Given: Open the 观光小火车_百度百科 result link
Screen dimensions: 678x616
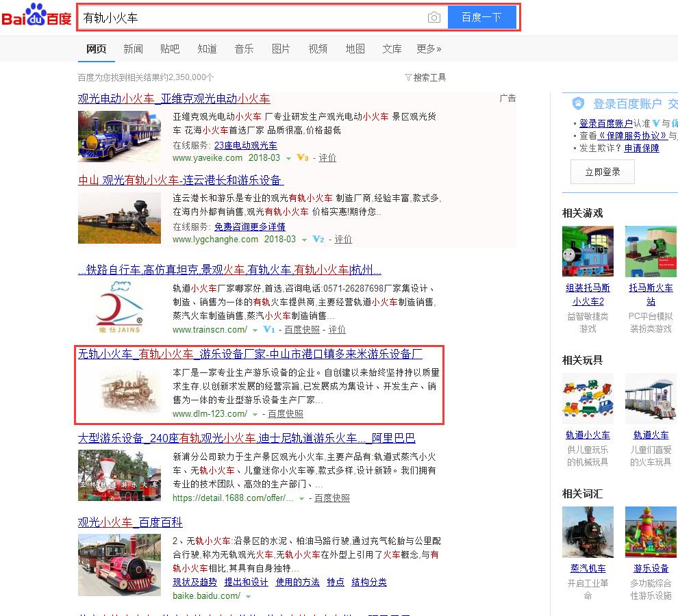Looking at the screenshot, I should (x=130, y=522).
